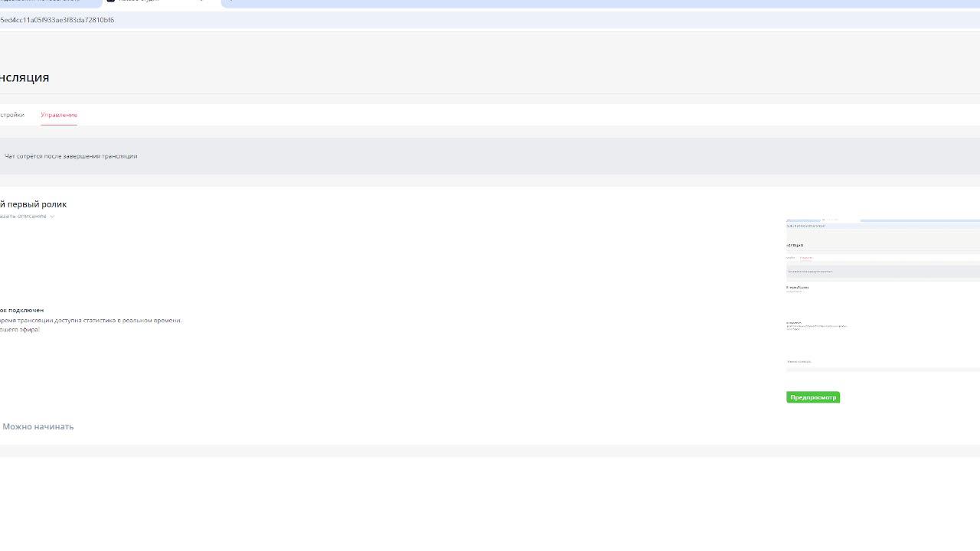This screenshot has width=980, height=551.
Task: Switch to the Управление tab
Action: pyautogui.click(x=59, y=115)
